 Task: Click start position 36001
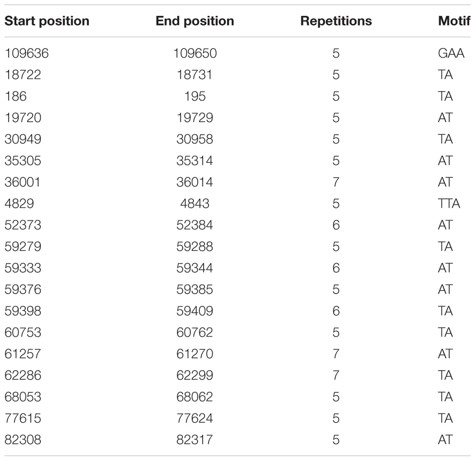pos(23,182)
